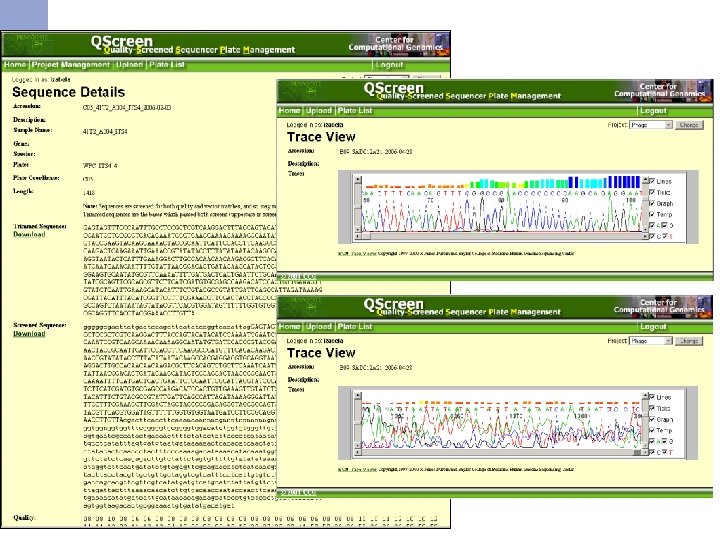This screenshot has width=720, height=540.
Task: Click left vertical scrollbar up arrow in lower trace
Action: pyautogui.click(x=358, y=395)
